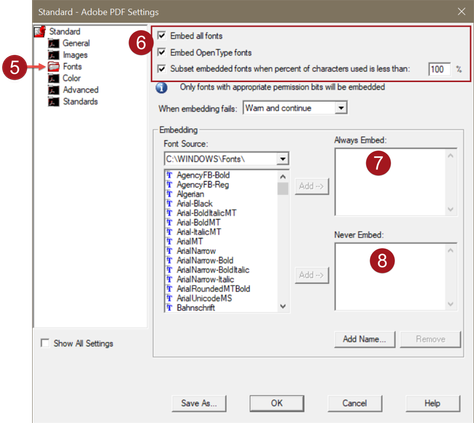Select Fonts in the settings tree

tap(72, 66)
